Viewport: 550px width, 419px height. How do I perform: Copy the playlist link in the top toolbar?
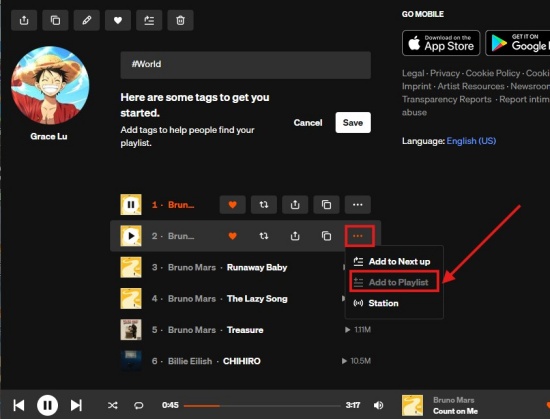coord(55,20)
